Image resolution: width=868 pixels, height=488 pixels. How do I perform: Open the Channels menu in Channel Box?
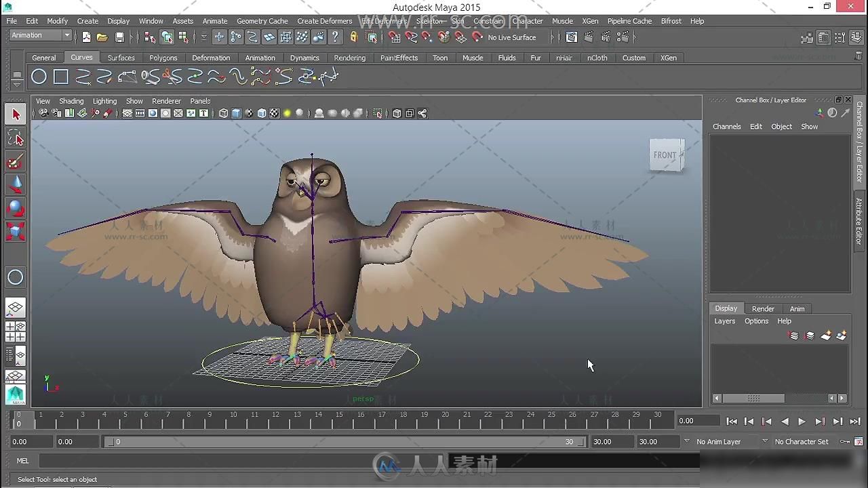726,127
